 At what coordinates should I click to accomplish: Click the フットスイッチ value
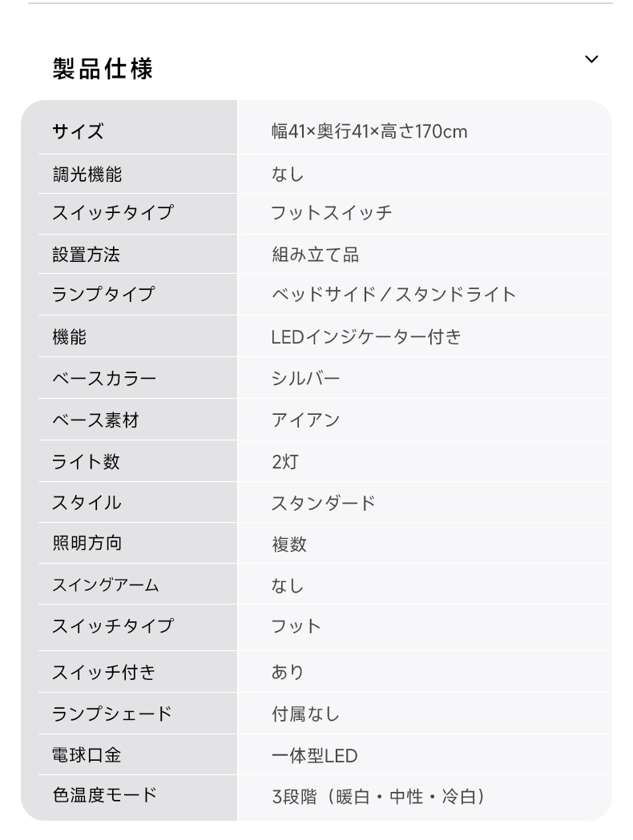click(x=332, y=213)
